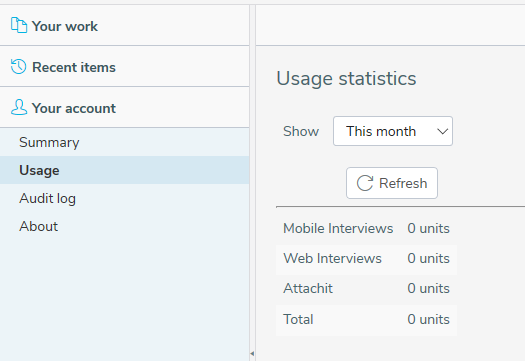Open the This month period dropdown
525x361 pixels.
point(393,131)
